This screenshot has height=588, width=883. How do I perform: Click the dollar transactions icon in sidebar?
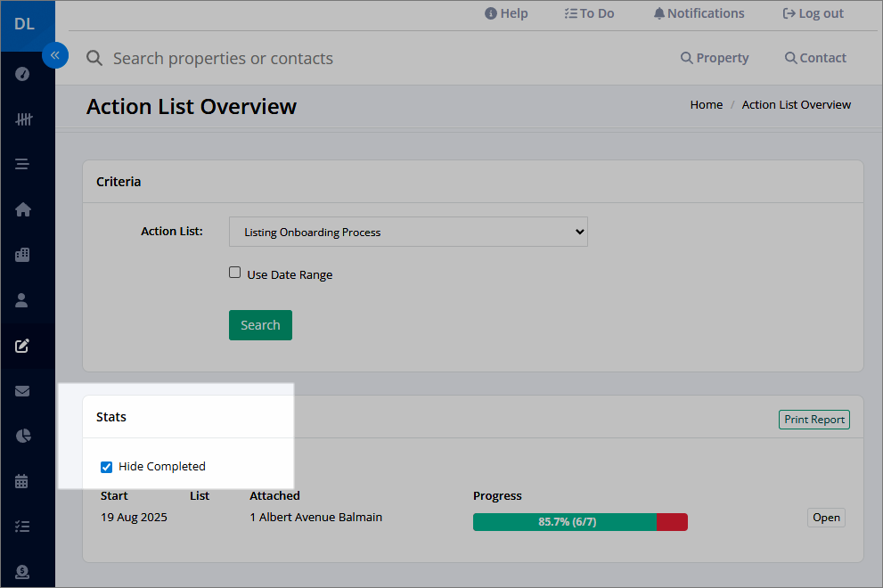[21, 571]
